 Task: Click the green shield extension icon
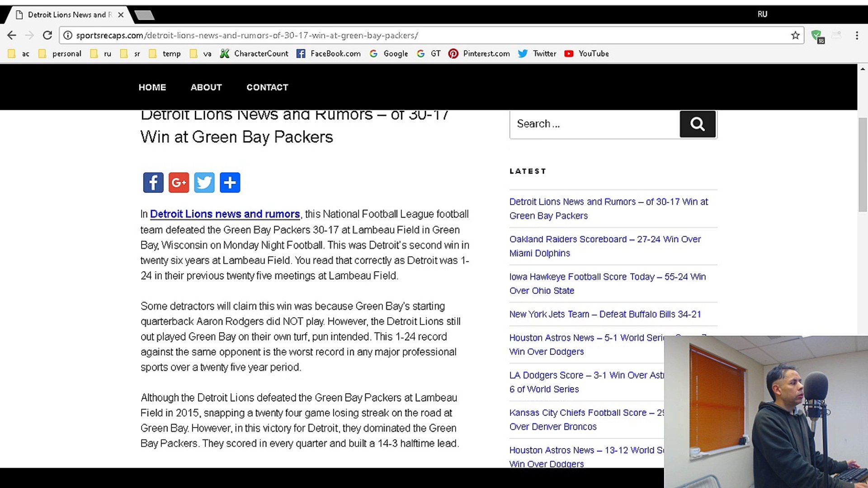click(x=816, y=35)
